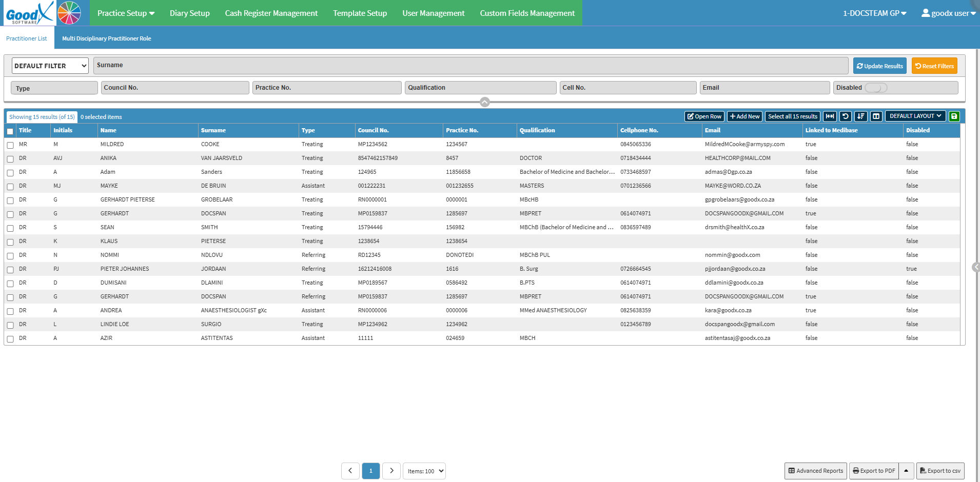Open the Practice Setup menu

pos(126,13)
